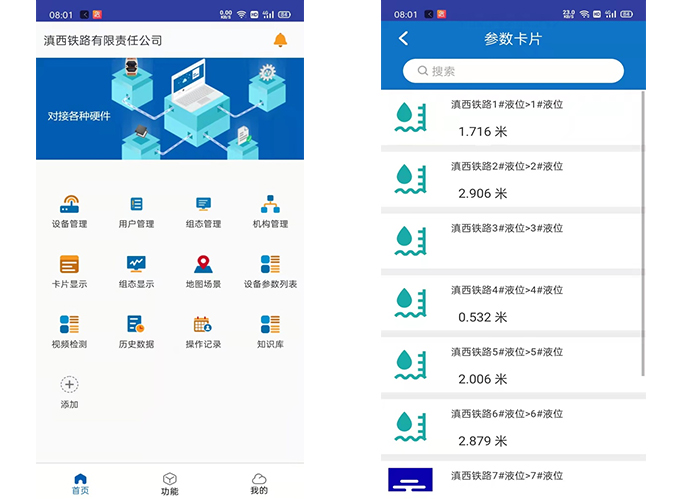Tap the orange notification bell
This screenshot has height=499, width=687.
(280, 41)
